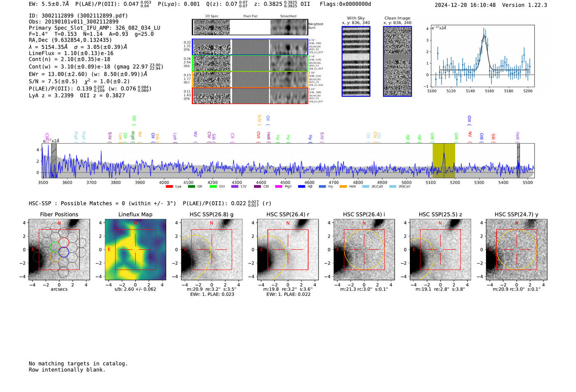Open the HSC SSP(24.7) y cutout

[516, 250]
